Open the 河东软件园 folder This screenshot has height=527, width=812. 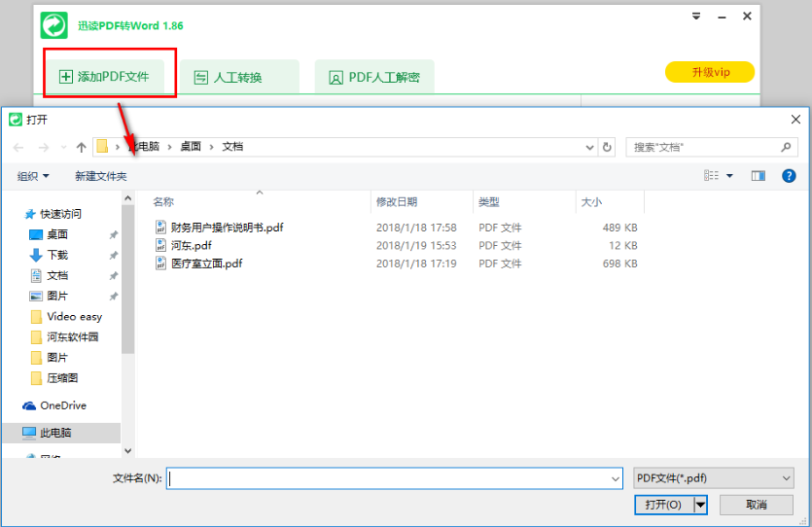point(73,337)
